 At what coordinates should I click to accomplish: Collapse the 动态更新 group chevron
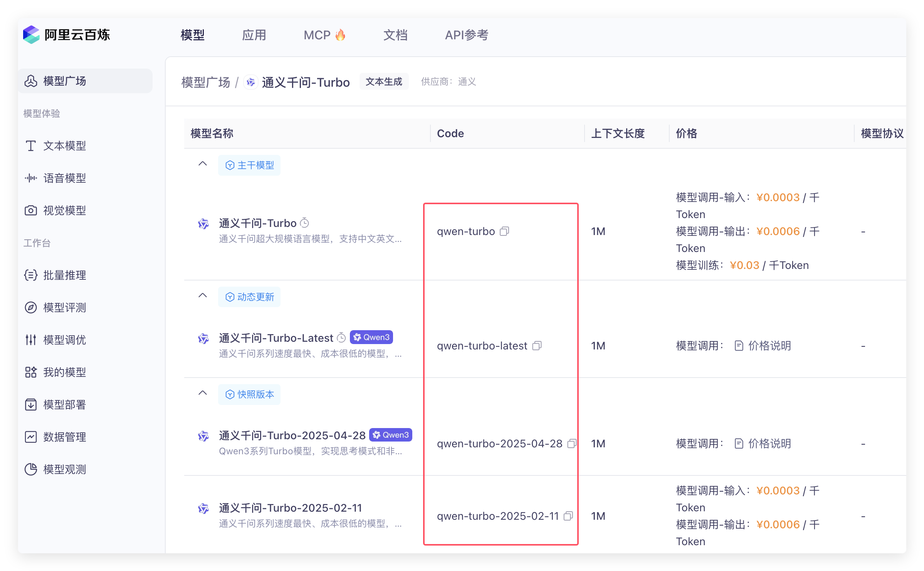point(203,296)
